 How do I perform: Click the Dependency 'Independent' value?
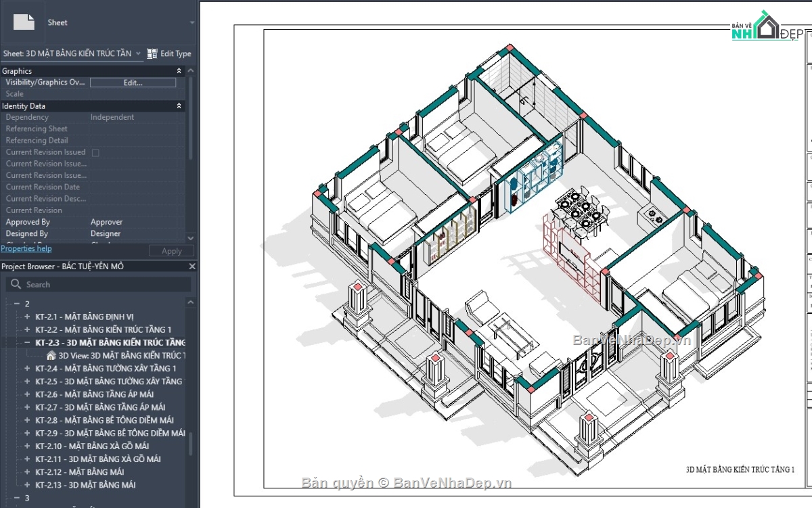click(112, 117)
